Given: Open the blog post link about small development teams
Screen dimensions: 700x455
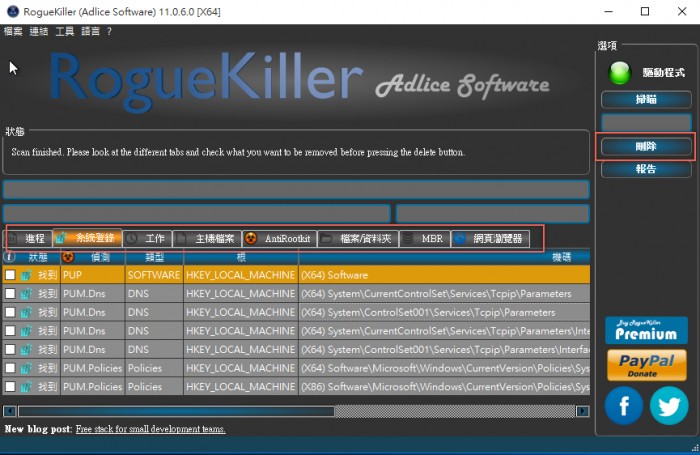Looking at the screenshot, I should [150, 429].
